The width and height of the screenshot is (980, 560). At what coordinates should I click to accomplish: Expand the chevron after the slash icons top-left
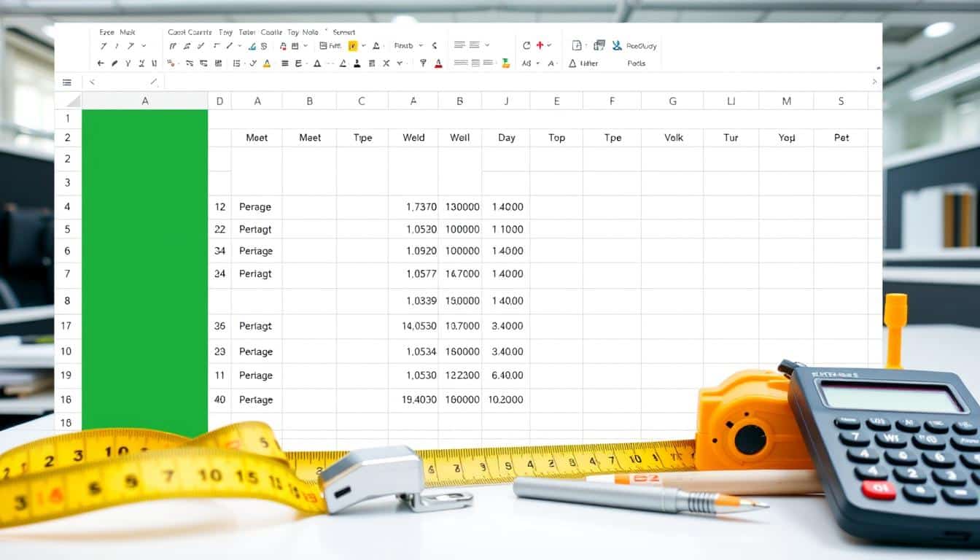[x=144, y=45]
